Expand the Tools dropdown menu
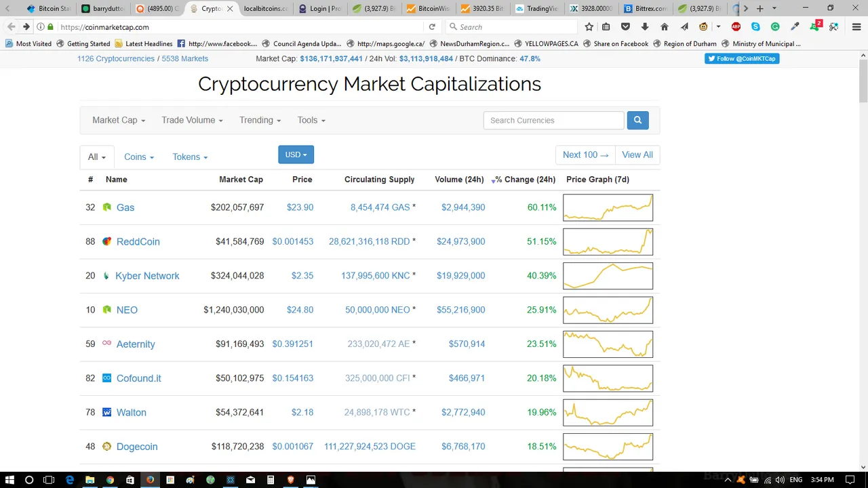 [x=311, y=120]
